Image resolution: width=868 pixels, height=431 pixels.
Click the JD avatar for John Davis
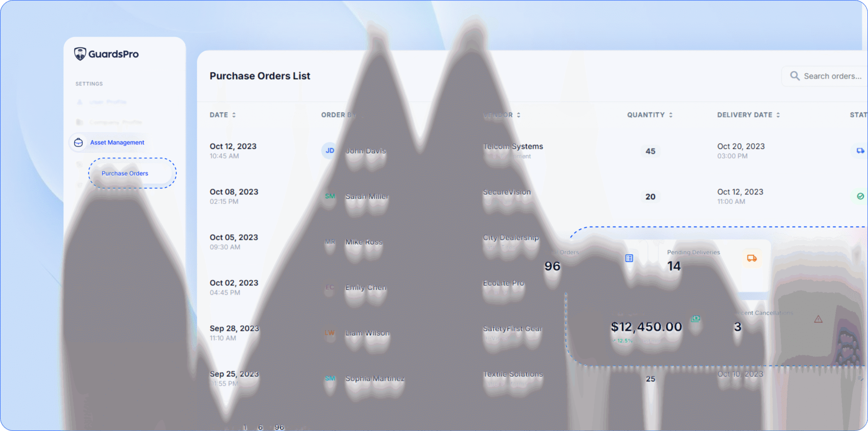click(x=330, y=151)
